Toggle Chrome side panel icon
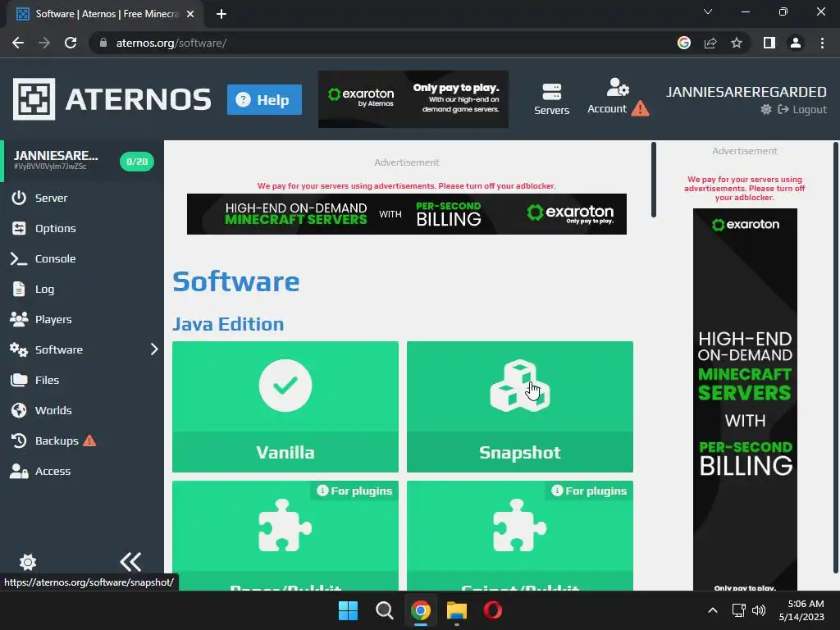The image size is (840, 630). click(769, 43)
